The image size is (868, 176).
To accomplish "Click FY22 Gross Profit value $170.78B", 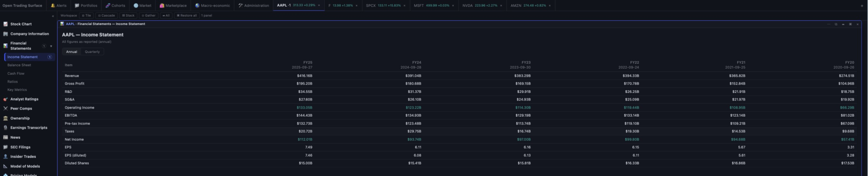I will point(631,84).
